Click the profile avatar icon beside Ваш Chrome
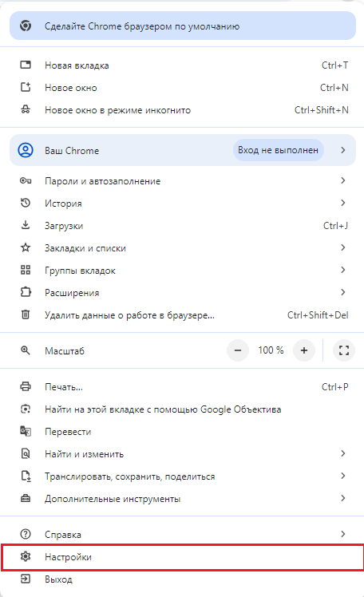The width and height of the screenshot is (364, 597). click(26, 150)
